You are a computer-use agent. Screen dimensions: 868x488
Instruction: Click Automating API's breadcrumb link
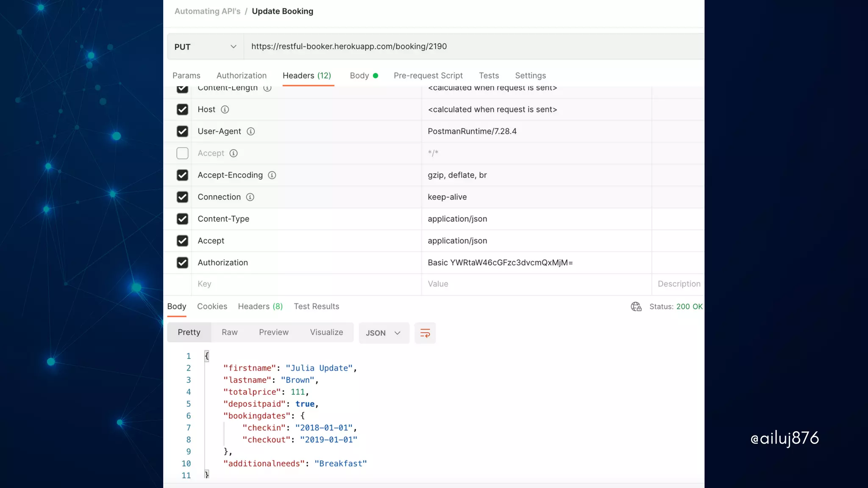pyautogui.click(x=207, y=11)
